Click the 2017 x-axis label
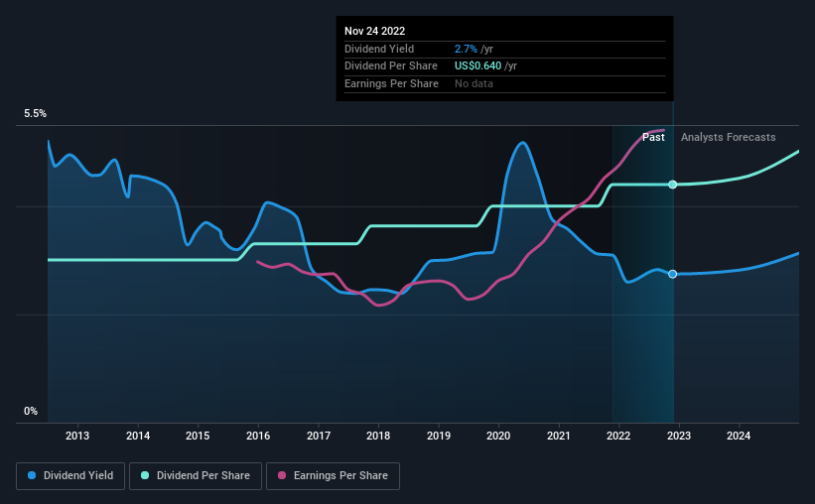Image resolution: width=815 pixels, height=504 pixels. [318, 436]
